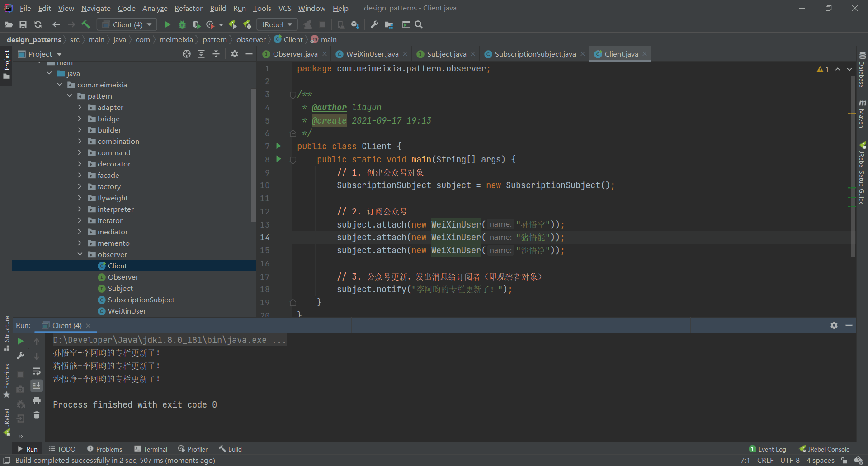
Task: Start debugging with the bug icon
Action: pyautogui.click(x=182, y=24)
